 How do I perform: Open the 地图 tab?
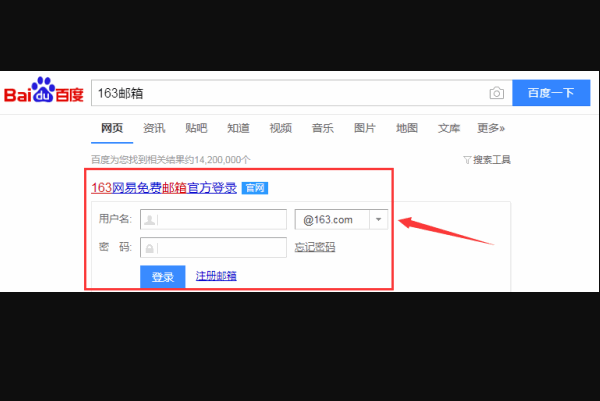pyautogui.click(x=406, y=128)
